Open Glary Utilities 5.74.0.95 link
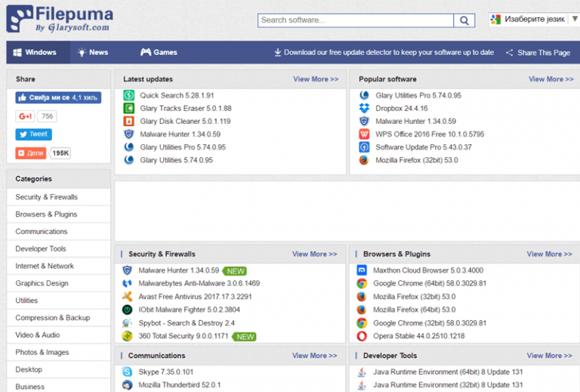 177,160
